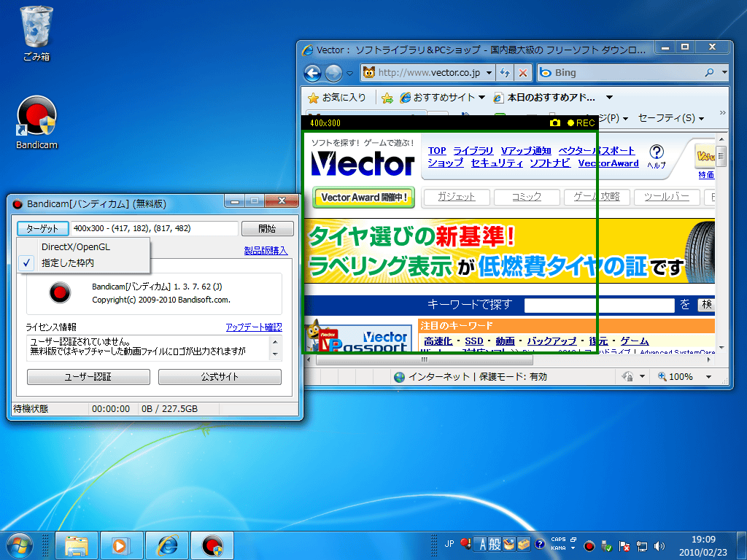Click the target area coordinates field

155,228
